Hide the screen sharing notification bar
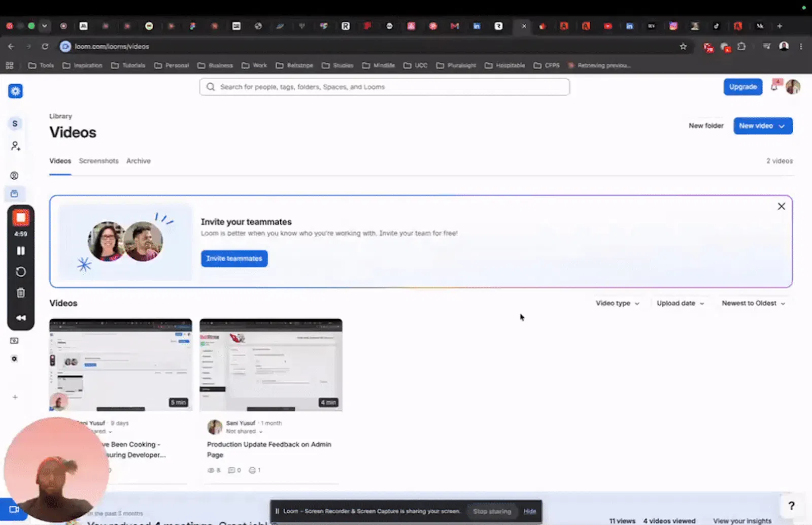Image resolution: width=812 pixels, height=525 pixels. 529,511
